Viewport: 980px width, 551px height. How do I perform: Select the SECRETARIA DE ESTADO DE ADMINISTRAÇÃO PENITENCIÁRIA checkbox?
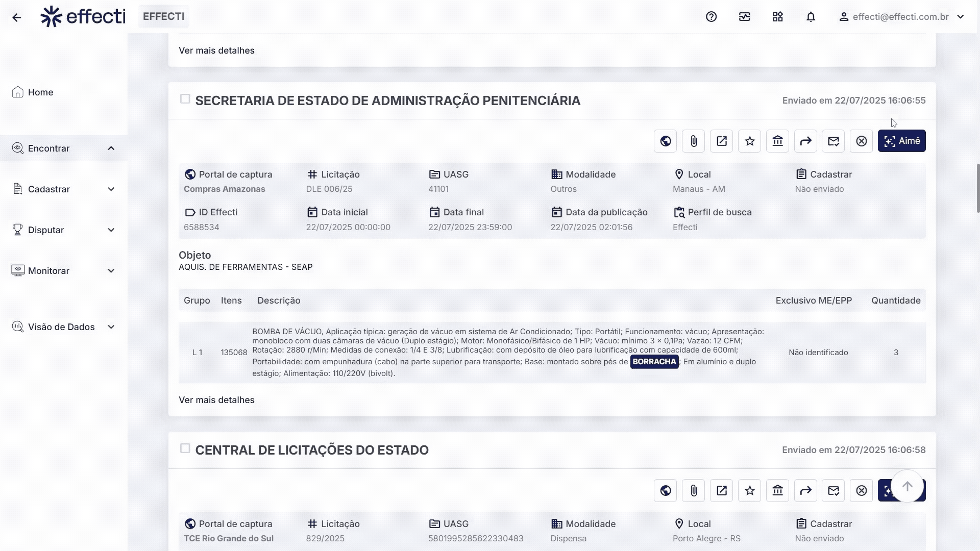(x=185, y=99)
